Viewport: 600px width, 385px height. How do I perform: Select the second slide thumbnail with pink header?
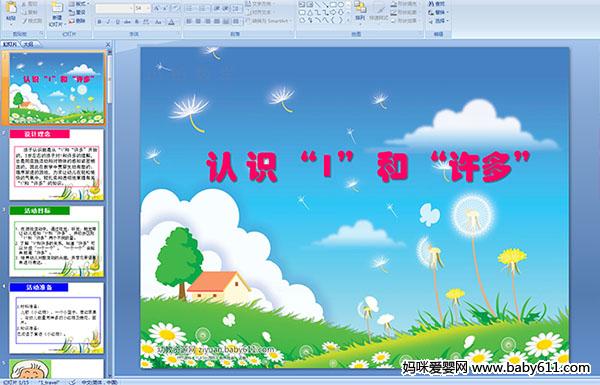click(57, 165)
